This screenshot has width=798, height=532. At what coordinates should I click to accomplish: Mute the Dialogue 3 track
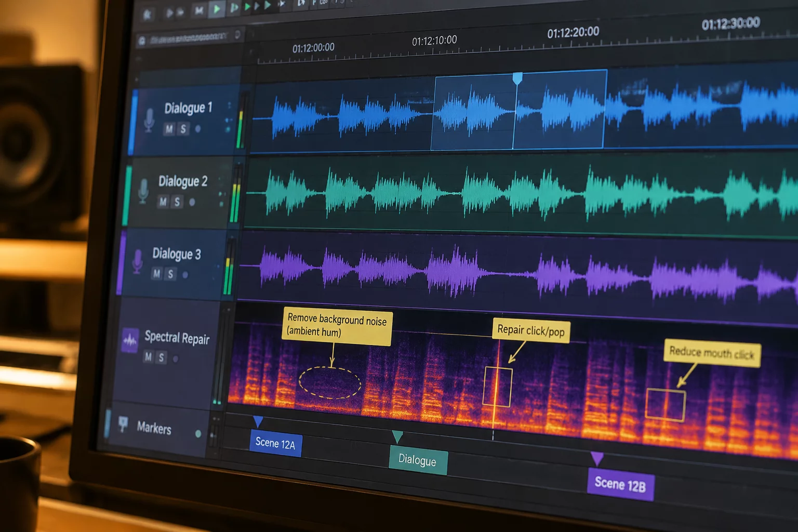click(x=157, y=273)
